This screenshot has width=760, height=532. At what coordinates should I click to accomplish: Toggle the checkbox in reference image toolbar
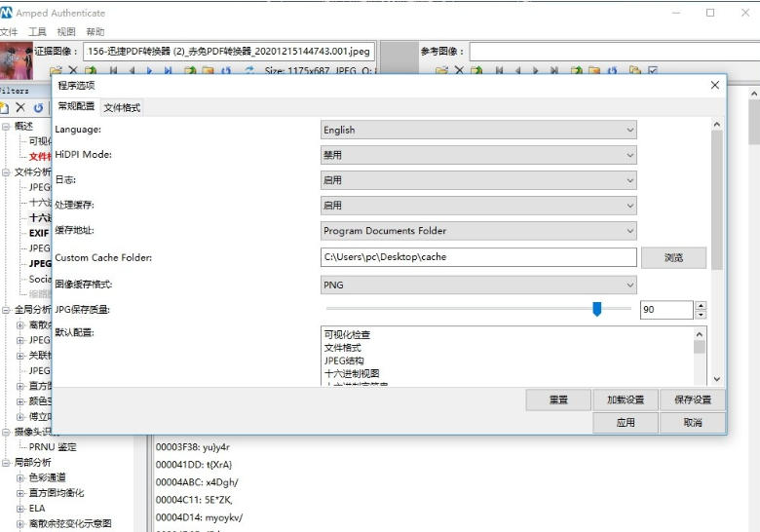coord(653,71)
